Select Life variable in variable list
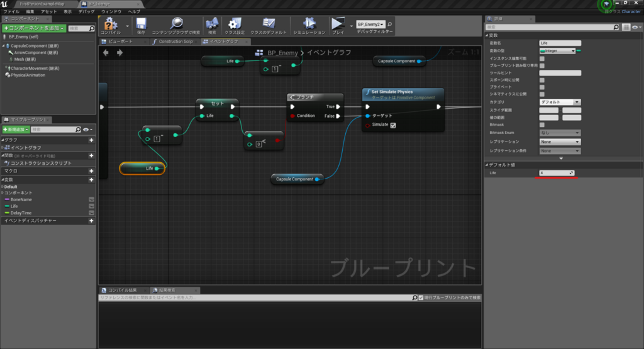 coord(14,206)
